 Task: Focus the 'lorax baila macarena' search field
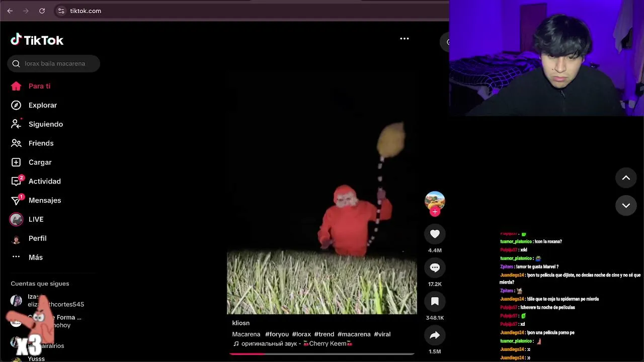[53, 63]
